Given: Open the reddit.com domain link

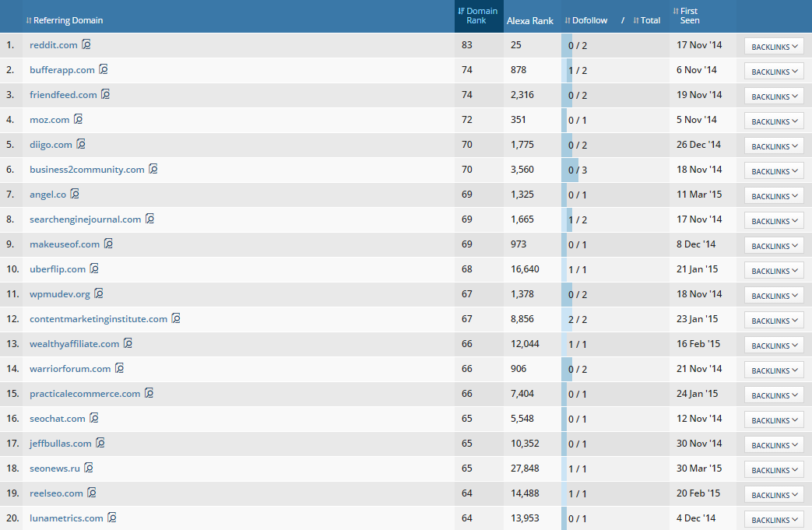Looking at the screenshot, I should tap(54, 45).
